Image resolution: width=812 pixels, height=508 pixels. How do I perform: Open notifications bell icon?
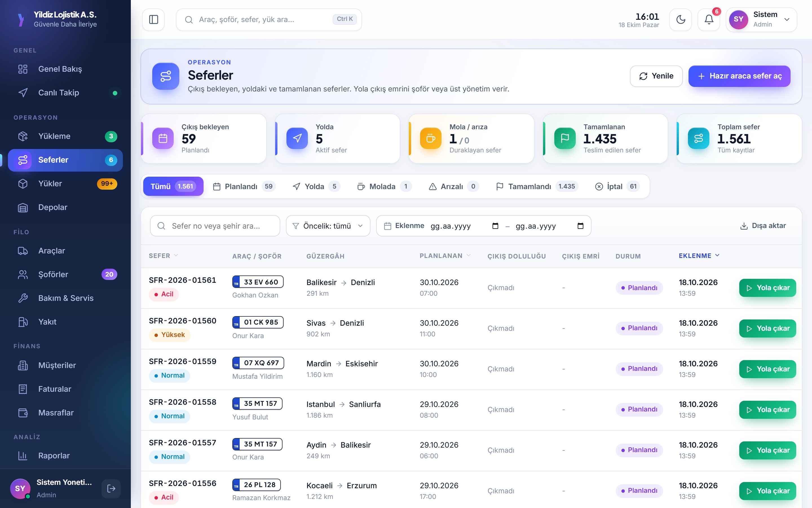pos(709,19)
